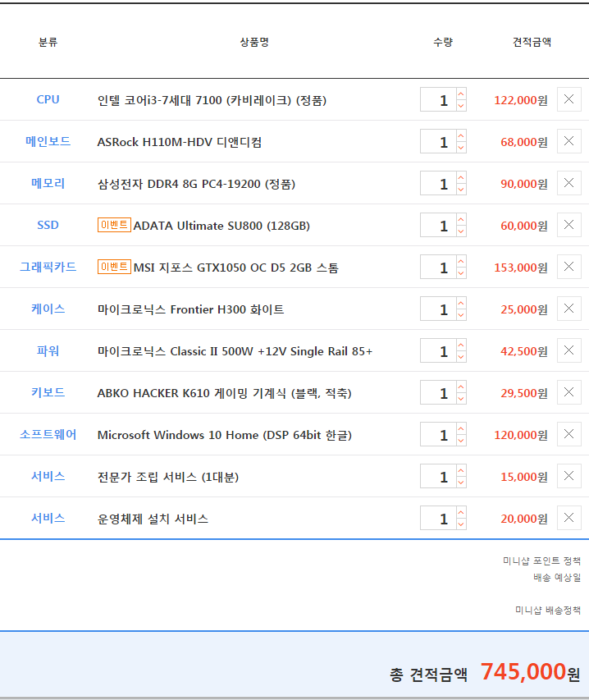This screenshot has height=700, width=589.
Task: Open the 미니샵 포인트 정책 link
Action: [x=541, y=560]
